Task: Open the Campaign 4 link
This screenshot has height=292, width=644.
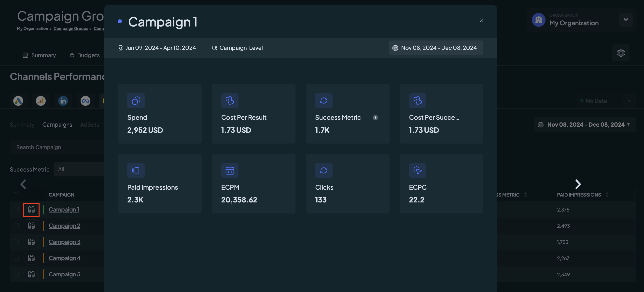Action: (x=65, y=258)
